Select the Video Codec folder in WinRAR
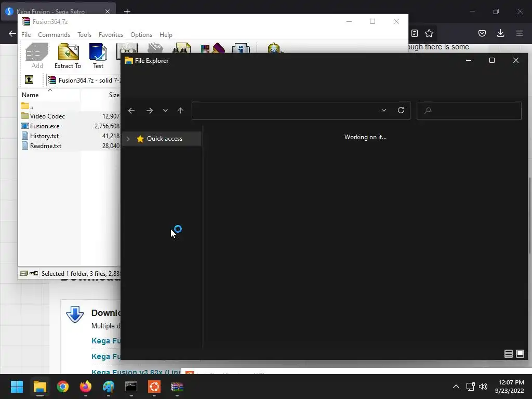The image size is (532, 399). pos(43,116)
